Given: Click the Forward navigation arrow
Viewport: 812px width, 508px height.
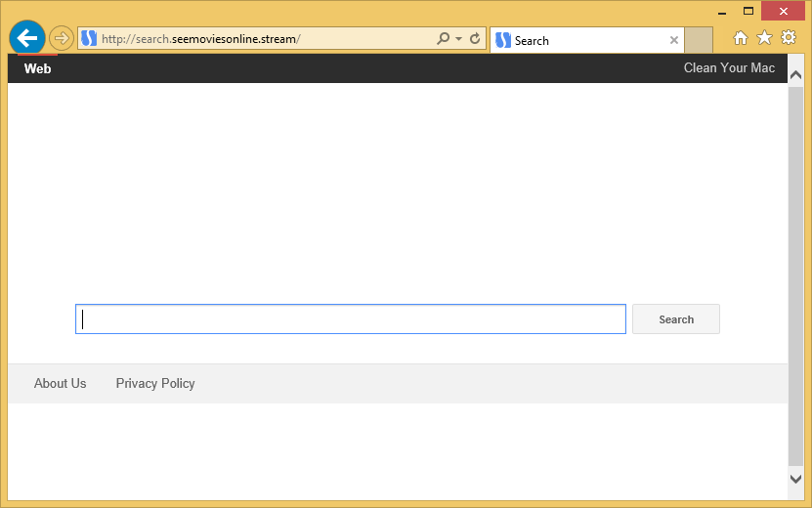Looking at the screenshot, I should coord(62,38).
